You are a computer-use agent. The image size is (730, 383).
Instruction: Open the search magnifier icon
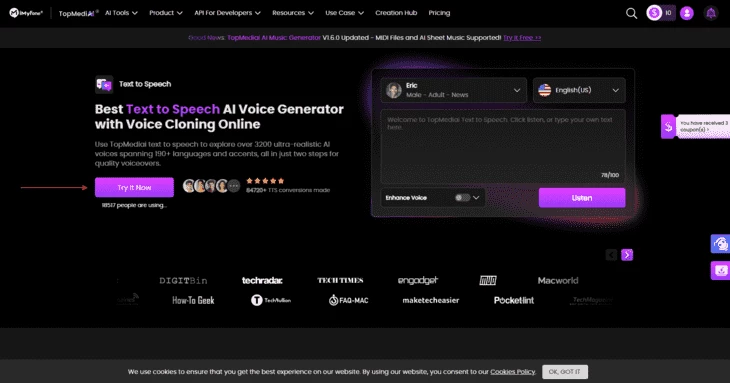[x=631, y=13]
